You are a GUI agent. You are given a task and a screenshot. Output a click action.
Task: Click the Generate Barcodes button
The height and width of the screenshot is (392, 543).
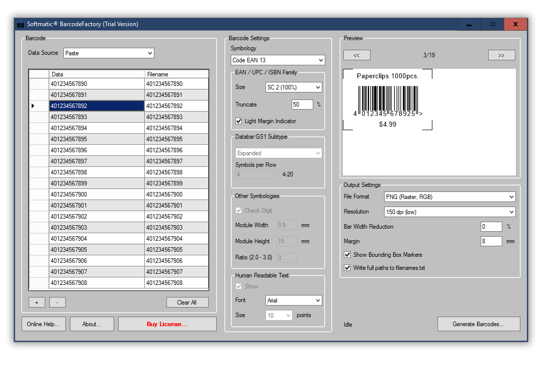[x=478, y=324]
